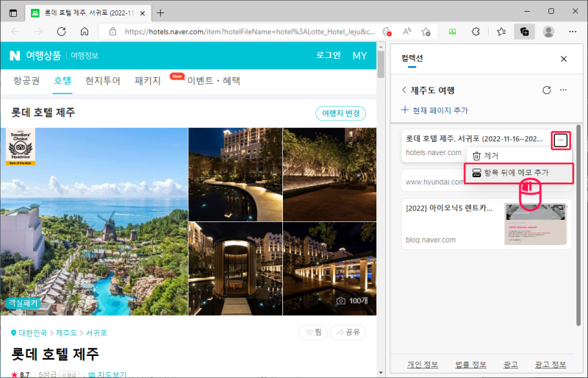This screenshot has height=378, width=588.
Task: Click 제주도 breadcrumb link
Action: [66, 333]
